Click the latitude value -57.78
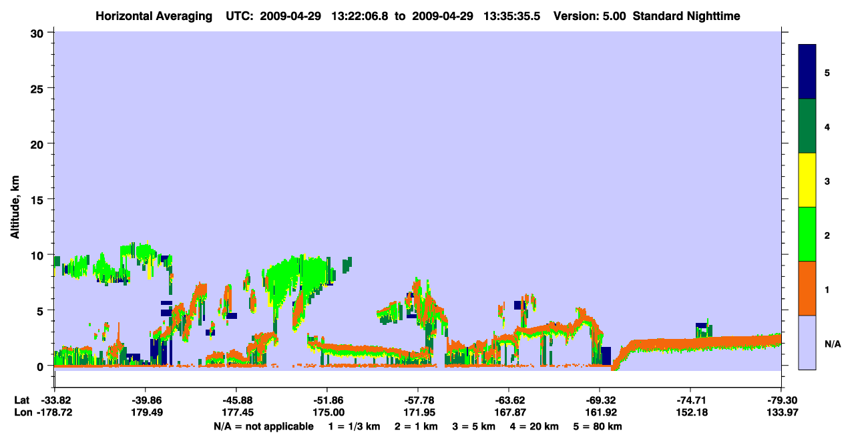 point(418,400)
